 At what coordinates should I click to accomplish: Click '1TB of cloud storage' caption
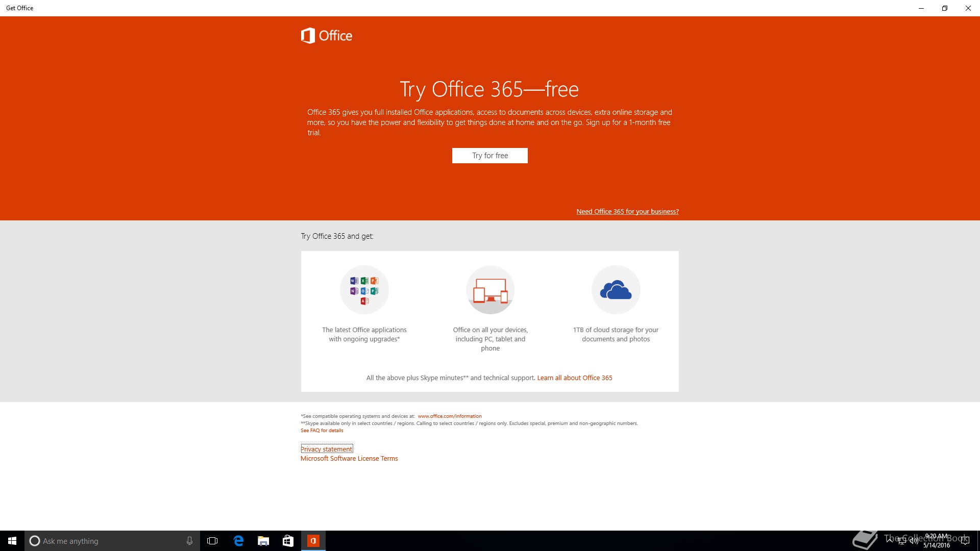616,335
